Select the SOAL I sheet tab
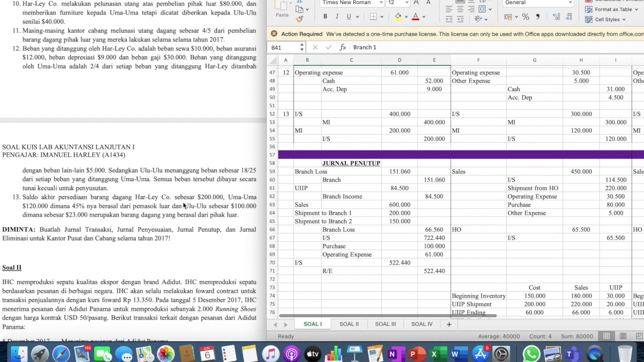 tap(312, 324)
